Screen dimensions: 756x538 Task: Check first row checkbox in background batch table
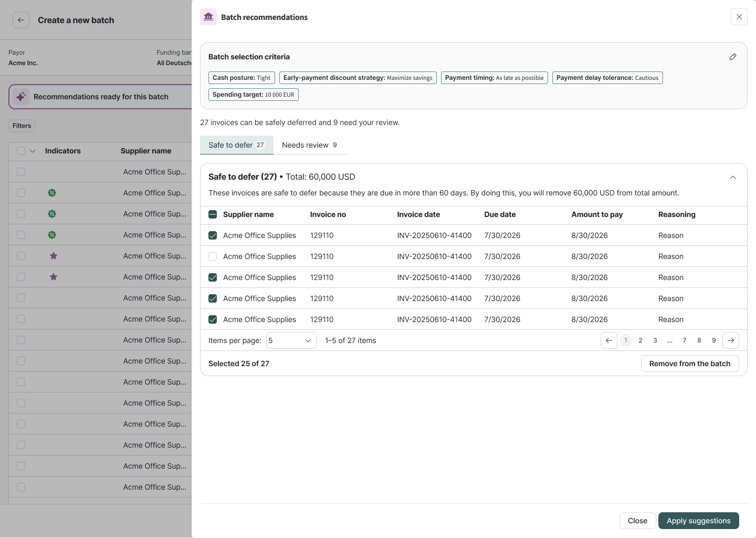pos(21,172)
